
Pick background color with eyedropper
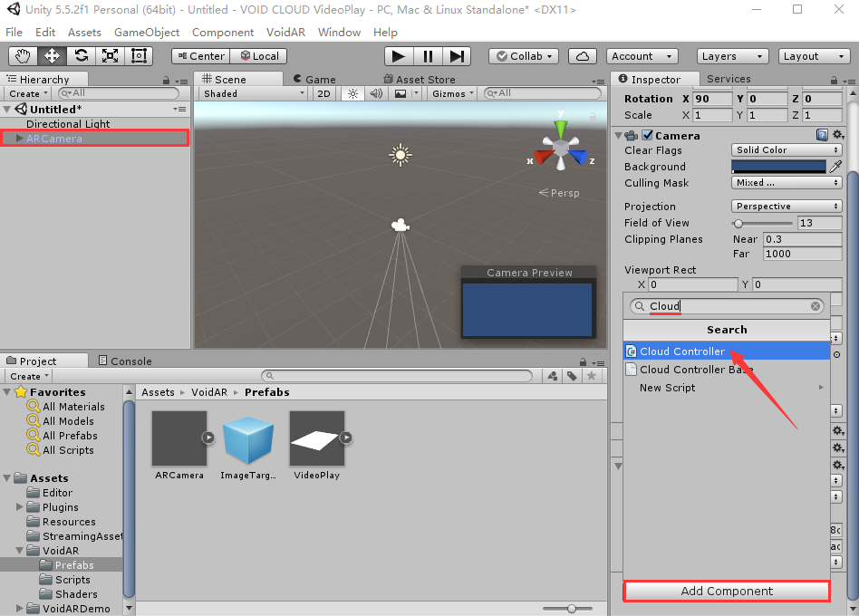(x=835, y=166)
